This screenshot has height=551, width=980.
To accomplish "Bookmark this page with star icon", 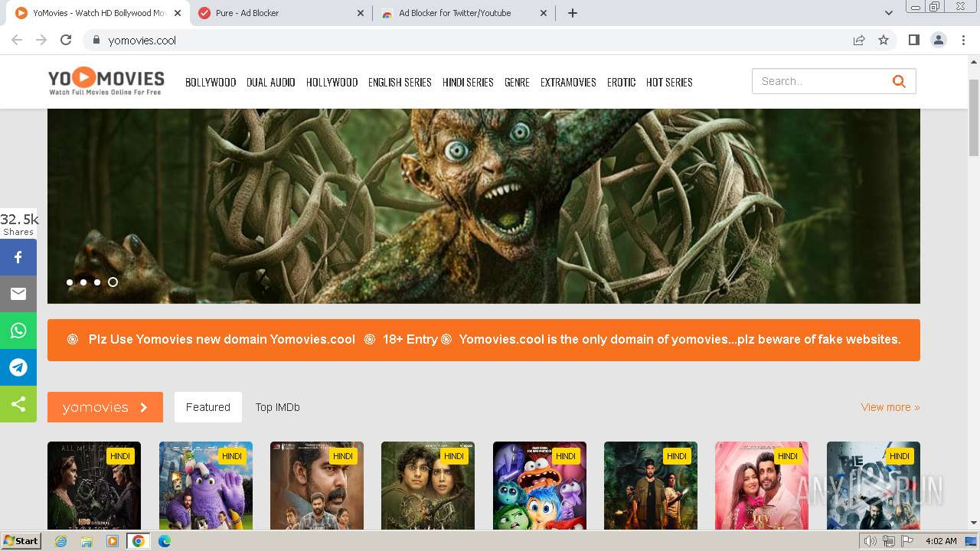I will pos(884,40).
